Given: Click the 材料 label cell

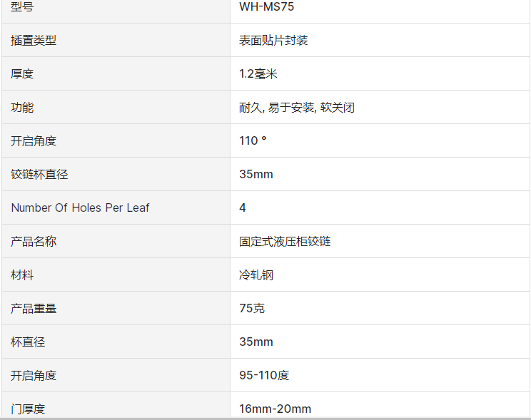Looking at the screenshot, I should pyautogui.click(x=22, y=275).
